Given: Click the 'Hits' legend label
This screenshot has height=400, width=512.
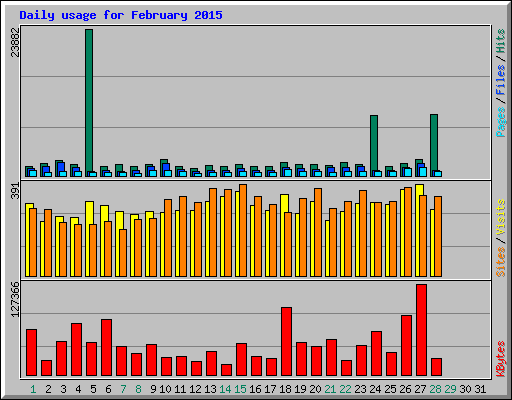Looking at the screenshot, I should tap(501, 41).
